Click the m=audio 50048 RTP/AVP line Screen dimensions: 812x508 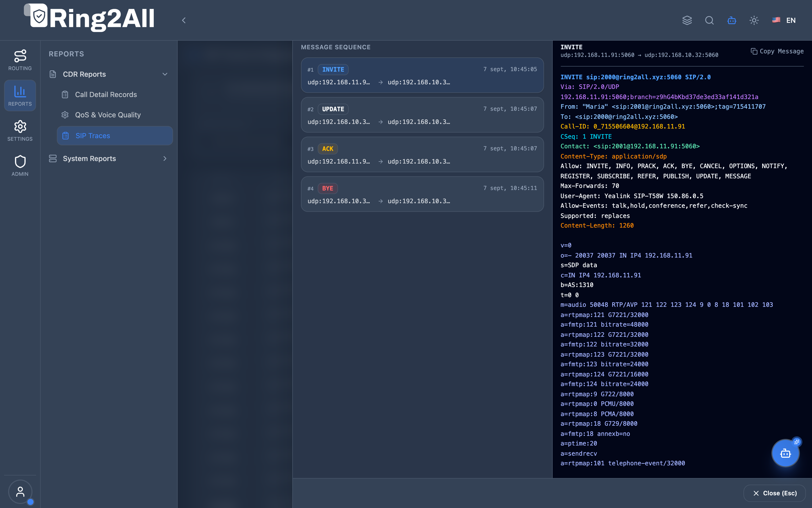click(666, 305)
